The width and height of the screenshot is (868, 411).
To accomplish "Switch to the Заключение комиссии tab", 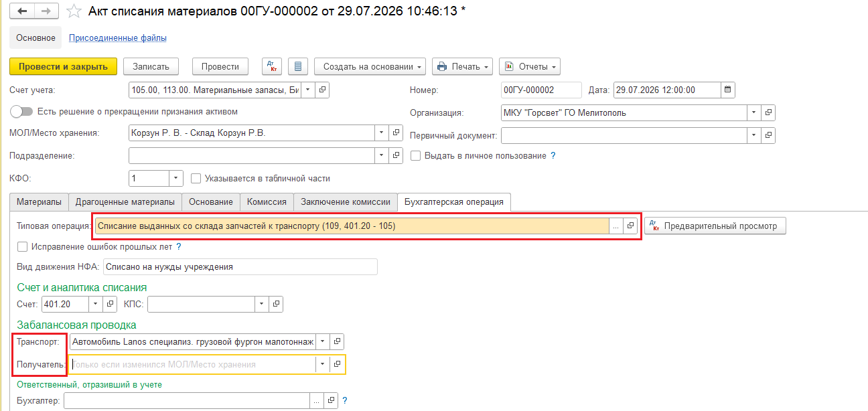I will pos(346,201).
